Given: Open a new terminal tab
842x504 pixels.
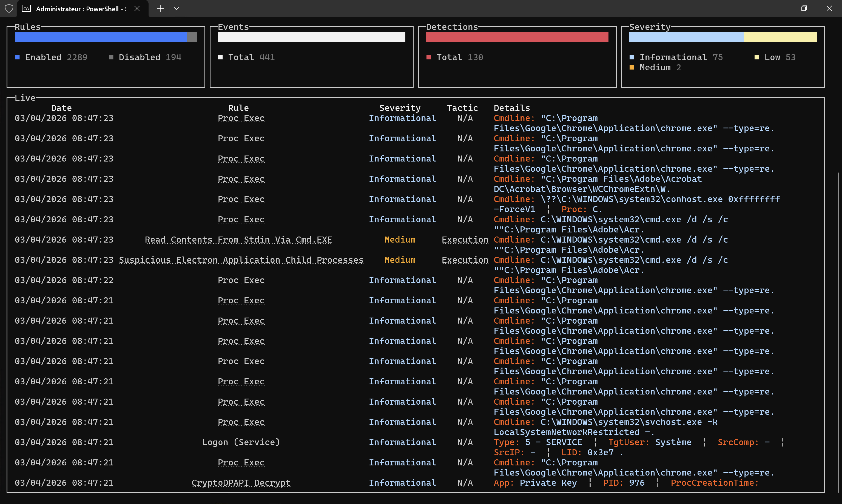Looking at the screenshot, I should [x=160, y=8].
